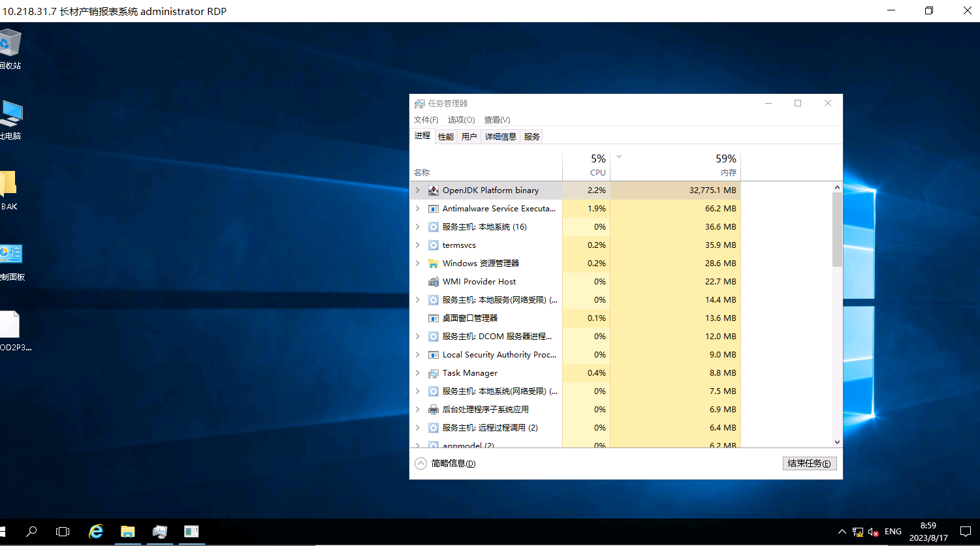
Task: Collapse to 简略信息 view
Action: (x=445, y=463)
